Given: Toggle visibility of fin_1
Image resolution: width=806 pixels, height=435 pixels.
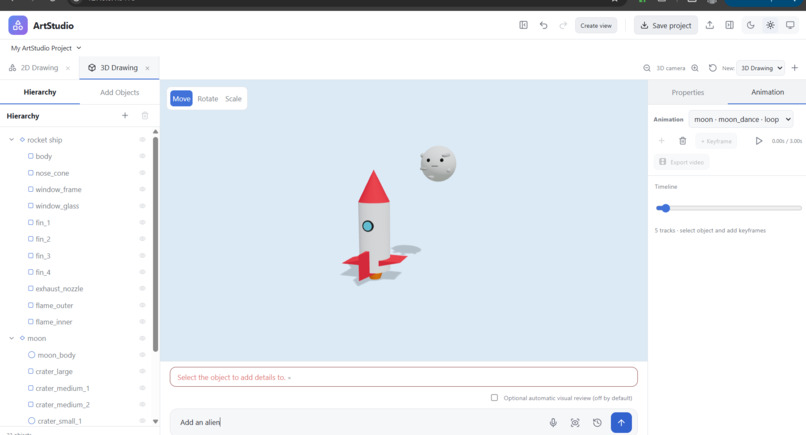Looking at the screenshot, I should [142, 222].
